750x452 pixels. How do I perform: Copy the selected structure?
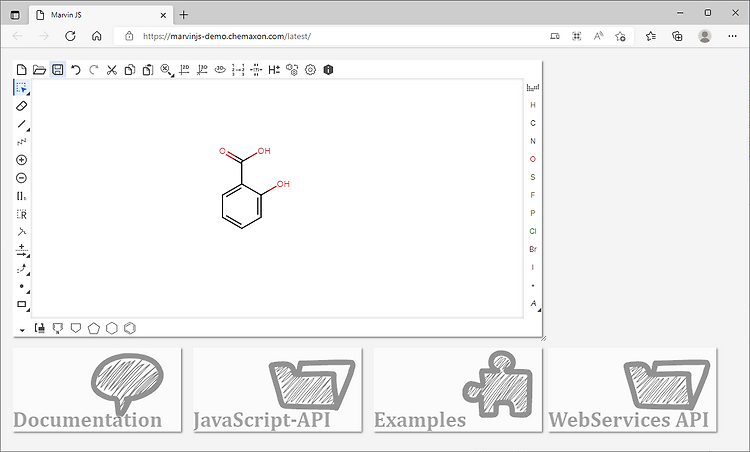tap(130, 70)
